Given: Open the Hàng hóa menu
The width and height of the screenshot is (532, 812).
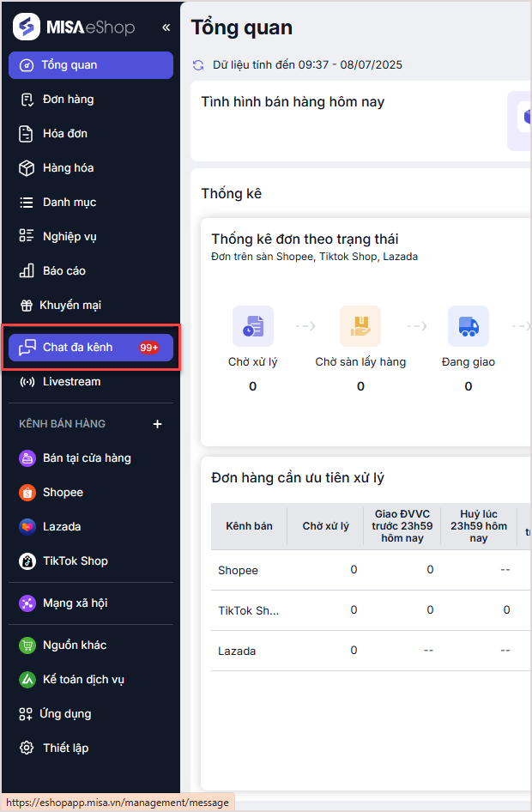Looking at the screenshot, I should click(91, 167).
